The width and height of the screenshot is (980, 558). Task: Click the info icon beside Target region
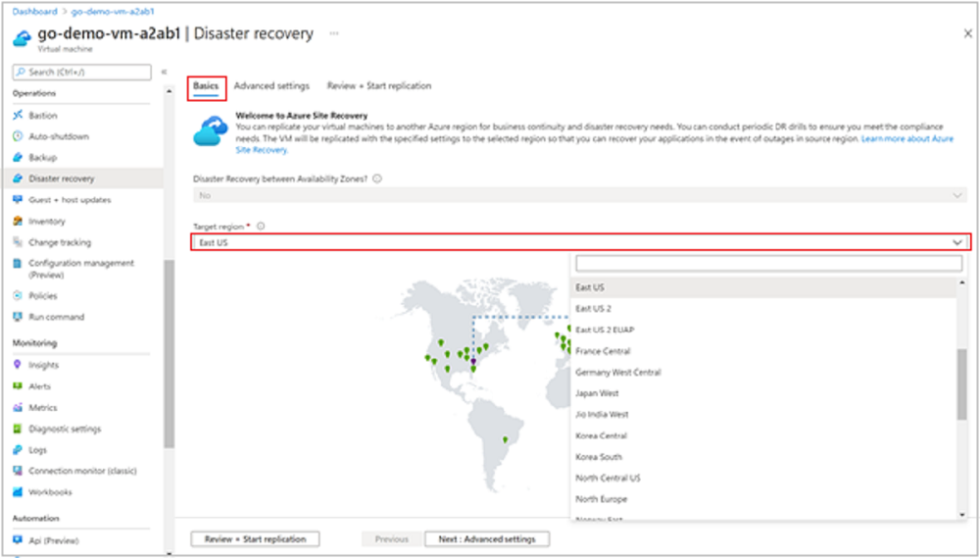[261, 227]
